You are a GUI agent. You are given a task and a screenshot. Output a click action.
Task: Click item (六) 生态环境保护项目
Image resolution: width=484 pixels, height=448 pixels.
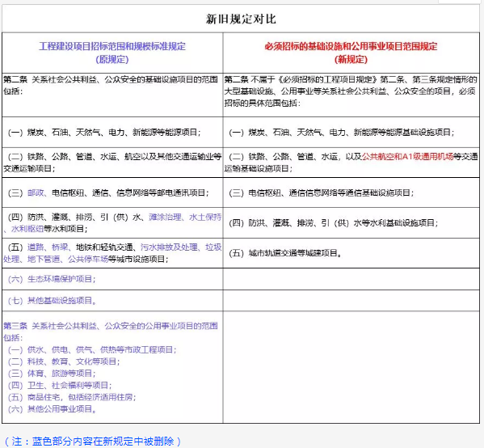tap(52, 279)
